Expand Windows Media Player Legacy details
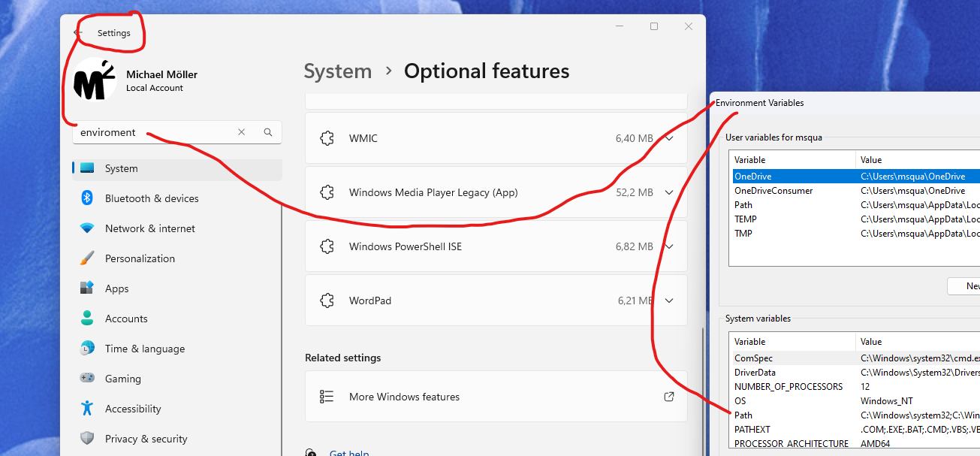The width and height of the screenshot is (980, 456). 669,192
